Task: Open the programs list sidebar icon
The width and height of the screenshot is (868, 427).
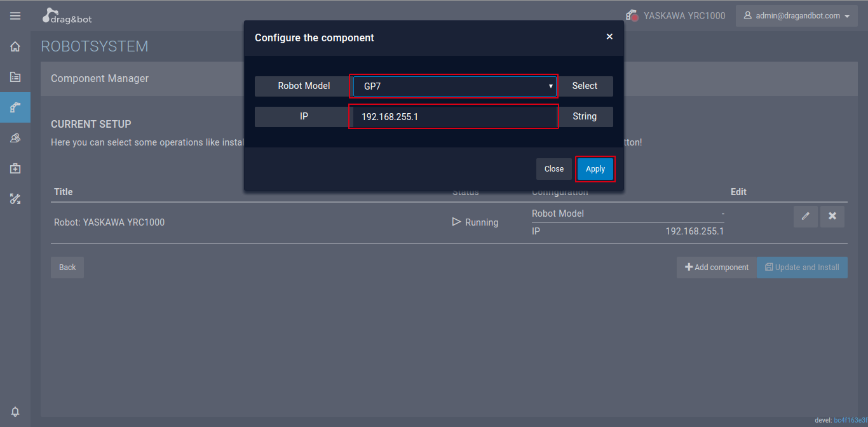Action: pos(15,77)
